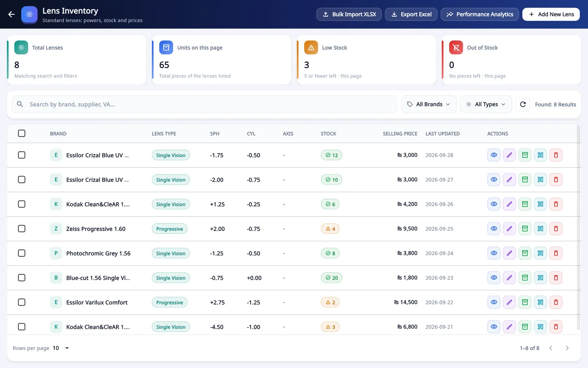Edit the +1.25 Kodak Clean&CleAR lens

pos(509,204)
